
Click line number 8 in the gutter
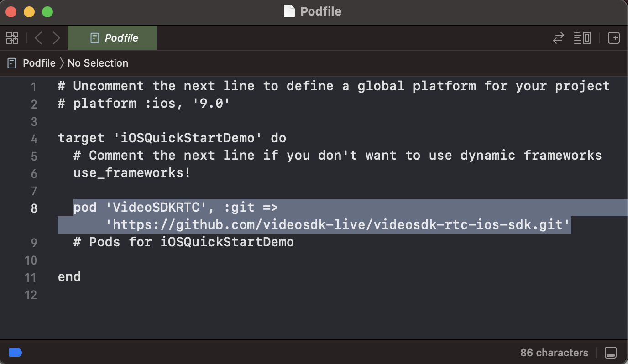click(34, 208)
